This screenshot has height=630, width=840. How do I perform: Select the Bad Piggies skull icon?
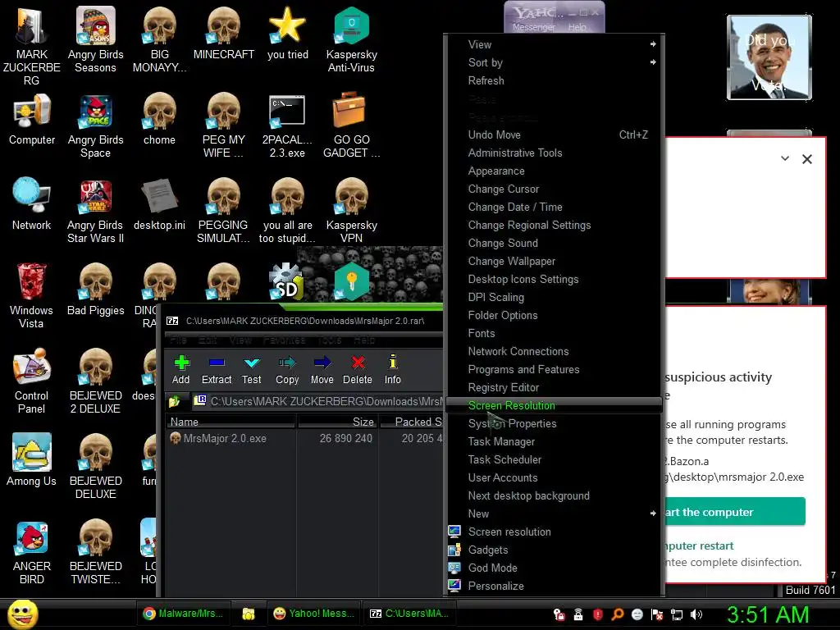point(95,290)
